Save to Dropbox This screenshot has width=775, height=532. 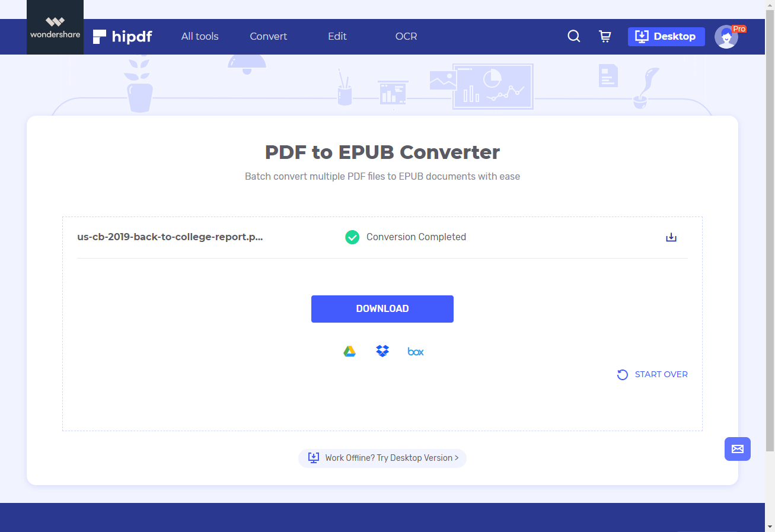coord(382,352)
